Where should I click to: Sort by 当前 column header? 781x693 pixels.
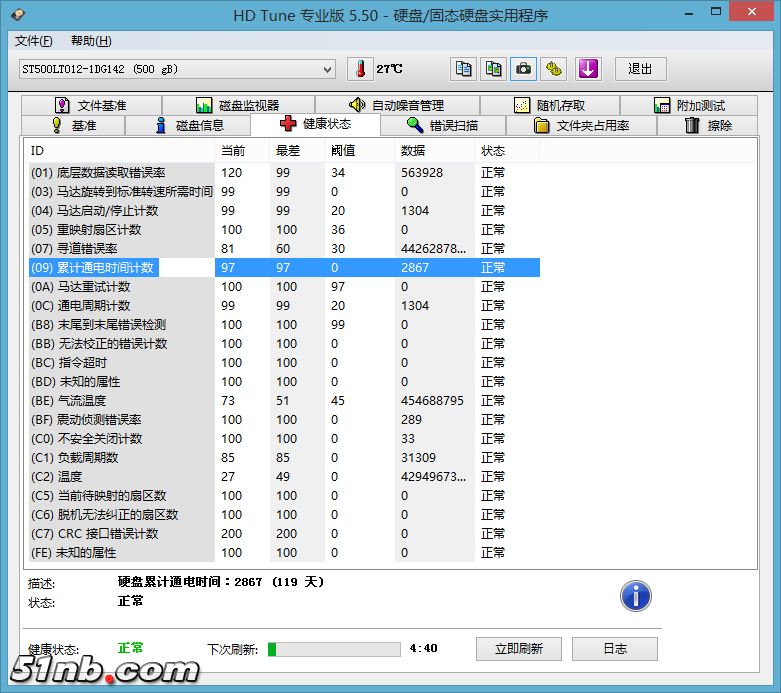pyautogui.click(x=242, y=150)
